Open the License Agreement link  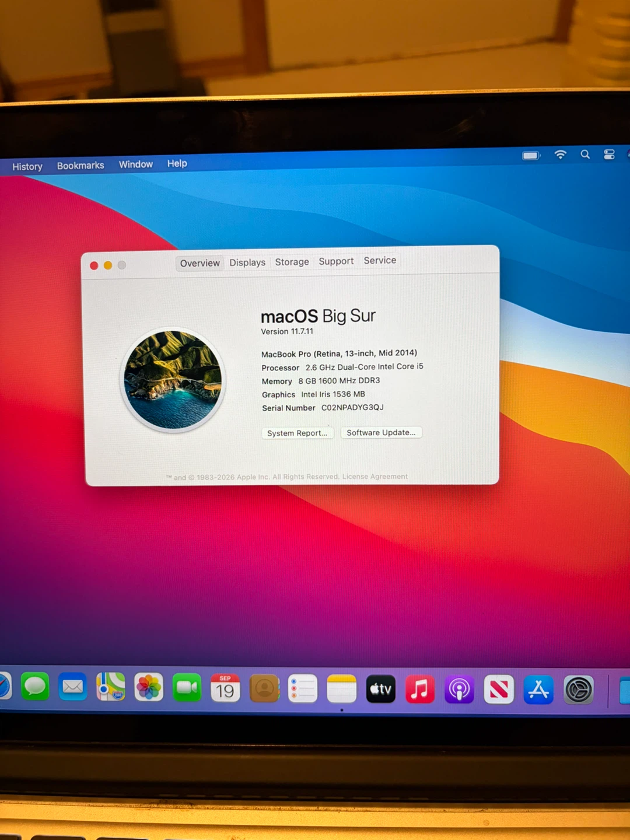coord(375,477)
